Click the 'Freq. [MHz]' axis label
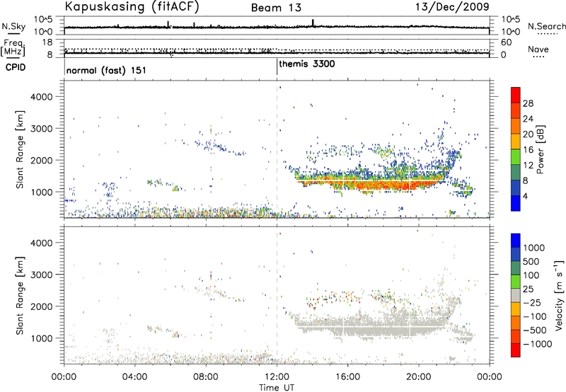Viewport: 566px width, 392px height. (13, 47)
